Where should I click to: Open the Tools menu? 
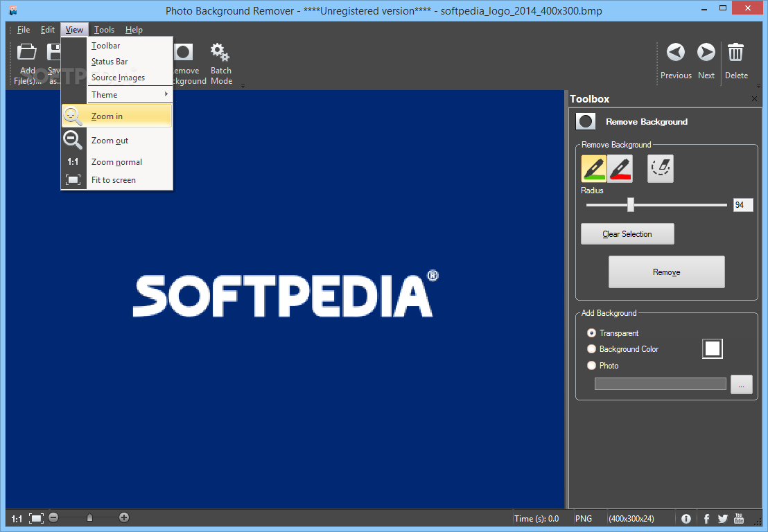click(105, 30)
